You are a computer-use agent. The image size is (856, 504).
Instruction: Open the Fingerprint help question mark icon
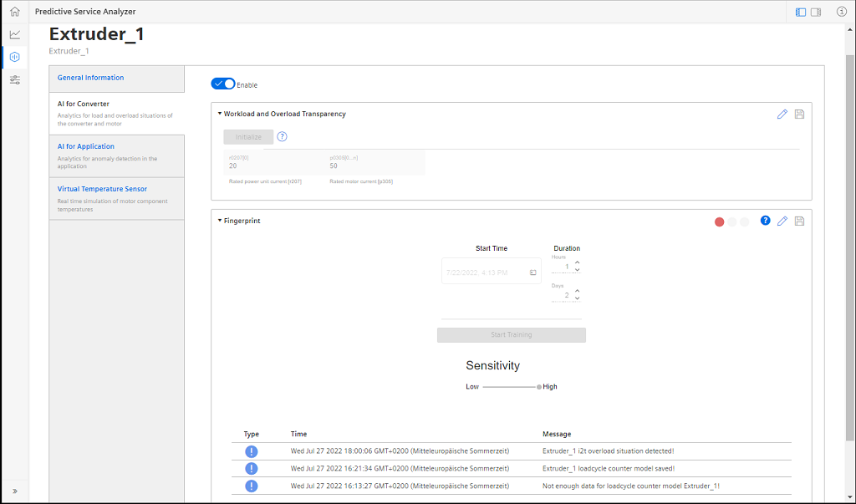(766, 221)
